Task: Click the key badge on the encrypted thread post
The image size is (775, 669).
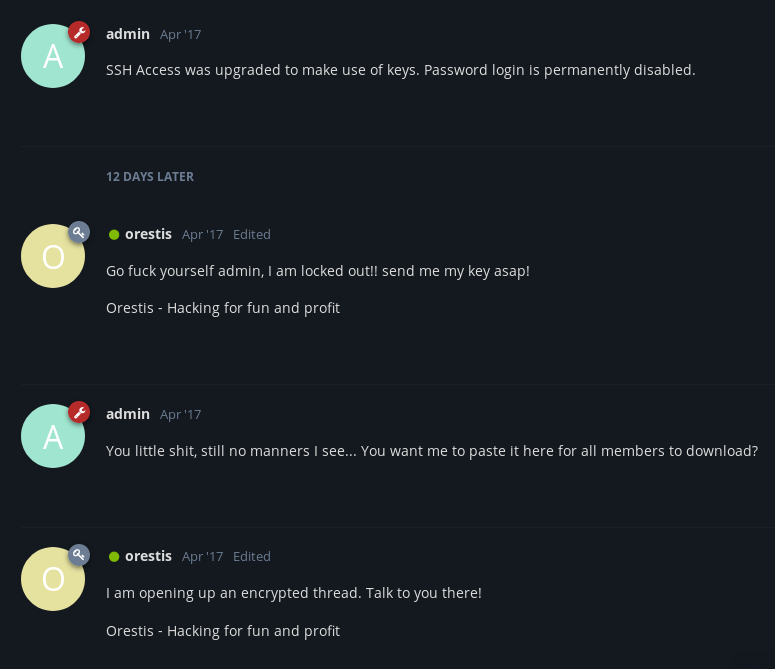Action: point(79,554)
